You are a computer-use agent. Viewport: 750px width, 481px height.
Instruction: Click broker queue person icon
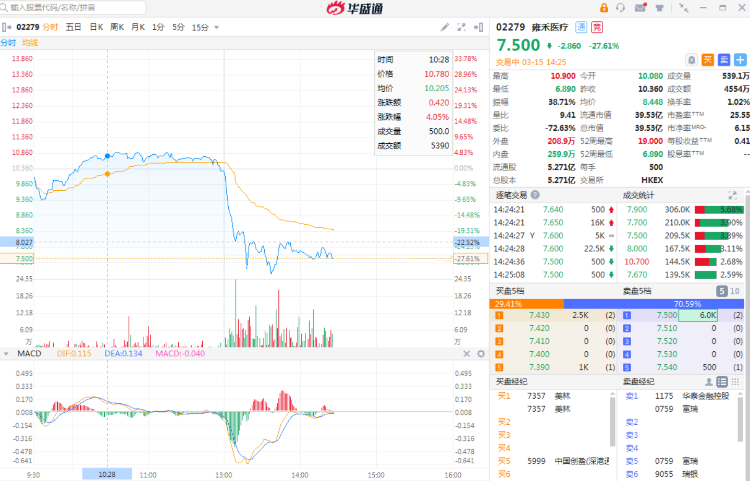pos(709,382)
